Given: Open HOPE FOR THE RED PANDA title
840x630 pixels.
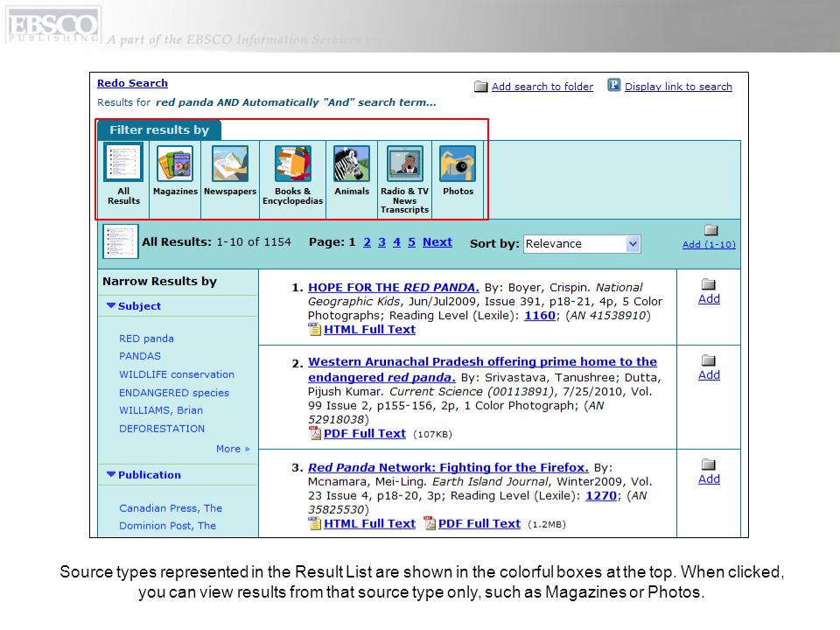Looking at the screenshot, I should pos(394,287).
